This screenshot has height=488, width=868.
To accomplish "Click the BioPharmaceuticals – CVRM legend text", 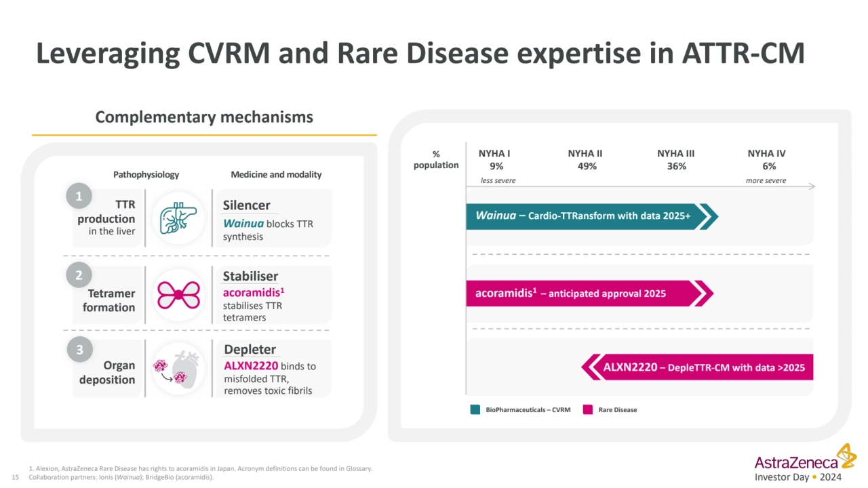I will (x=528, y=409).
